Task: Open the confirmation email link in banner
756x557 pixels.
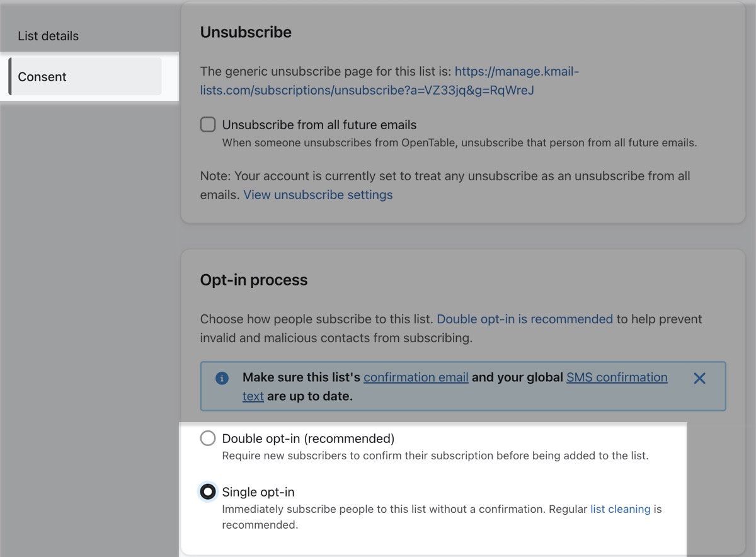Action: coord(416,377)
